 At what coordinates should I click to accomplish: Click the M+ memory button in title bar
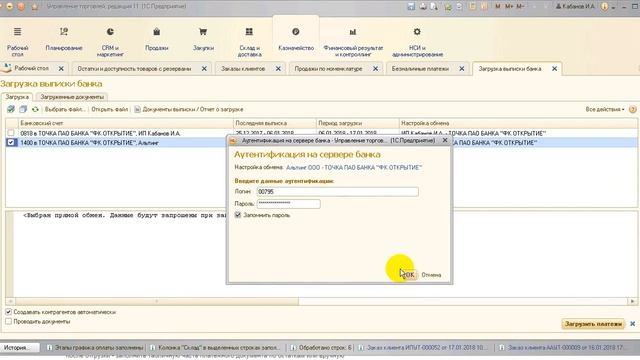[x=509, y=7]
